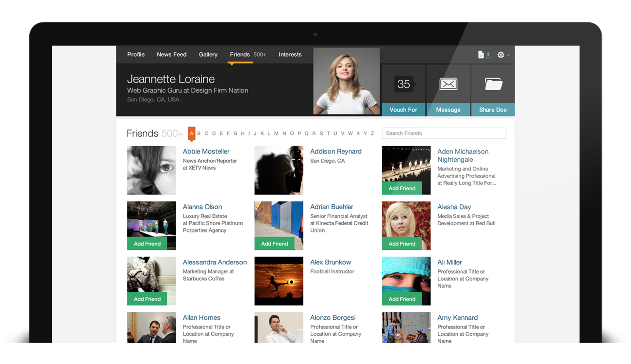Filter friends by letter M
This screenshot has height=364, width=631.
point(277,133)
